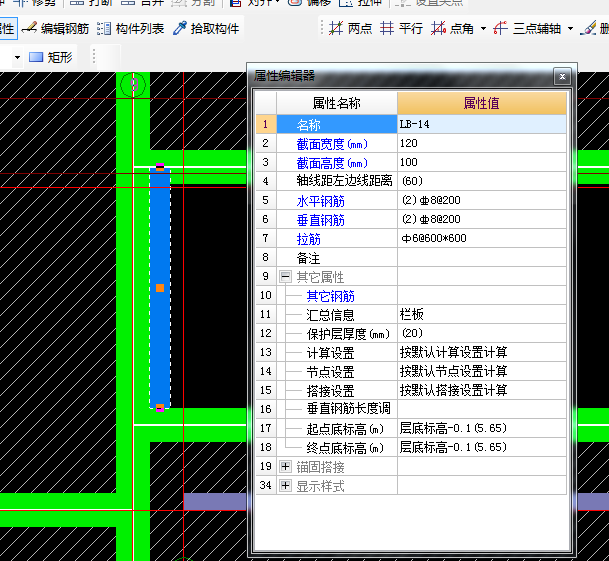Click the 属性值 column header
Screen dimensions: 609x561
(482, 103)
